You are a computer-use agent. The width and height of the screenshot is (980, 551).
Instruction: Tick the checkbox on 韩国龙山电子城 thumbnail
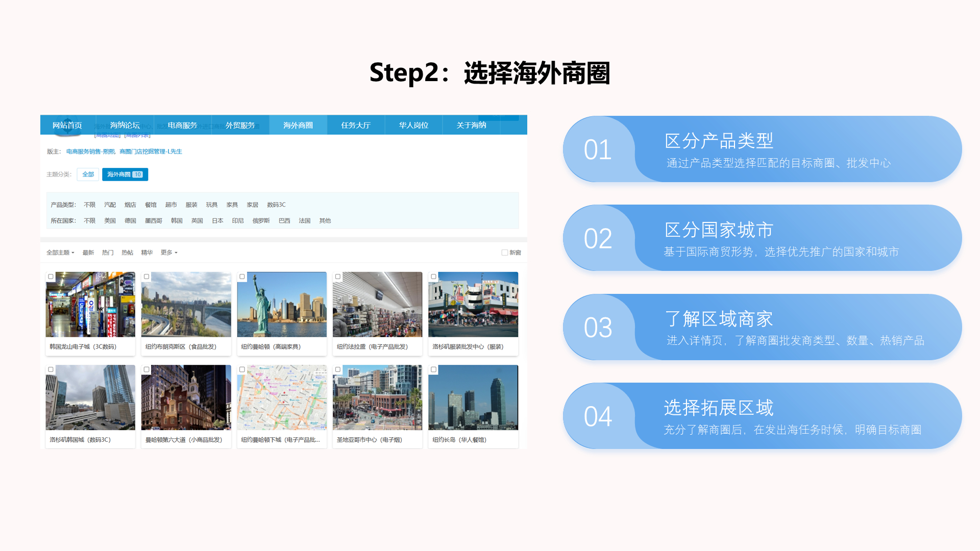(x=51, y=277)
